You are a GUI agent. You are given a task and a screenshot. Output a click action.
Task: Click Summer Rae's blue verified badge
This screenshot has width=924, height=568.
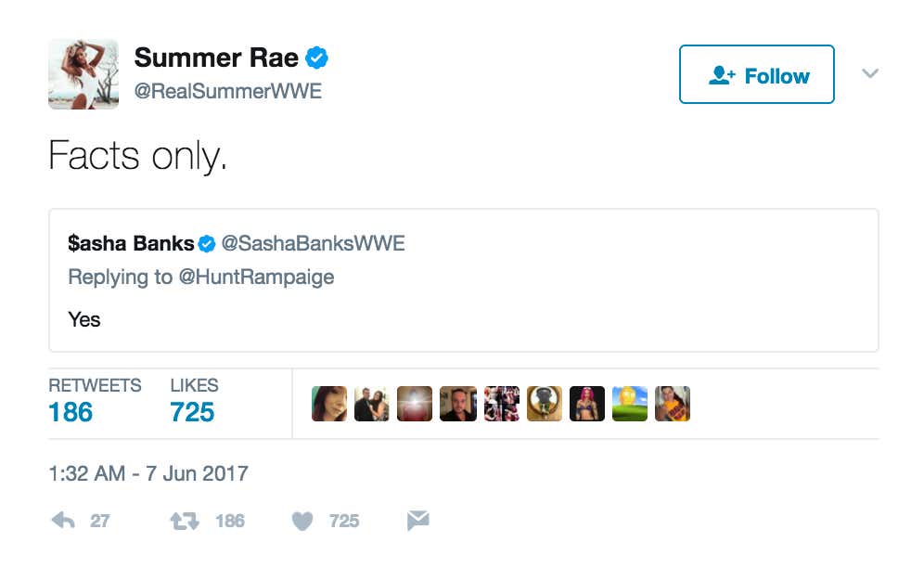coord(318,58)
